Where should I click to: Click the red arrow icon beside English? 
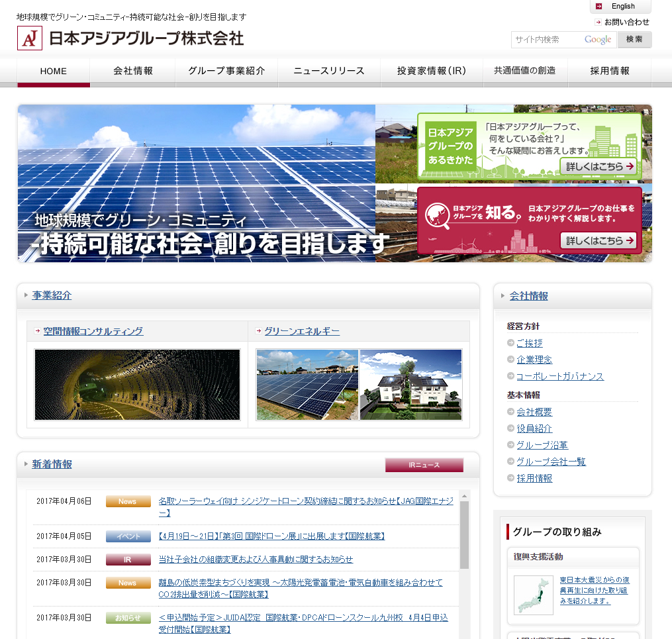599,7
